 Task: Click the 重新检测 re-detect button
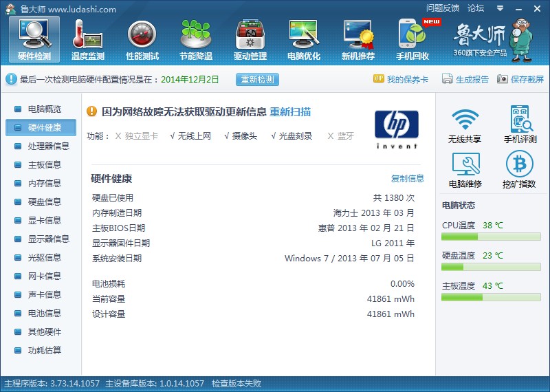click(x=258, y=80)
